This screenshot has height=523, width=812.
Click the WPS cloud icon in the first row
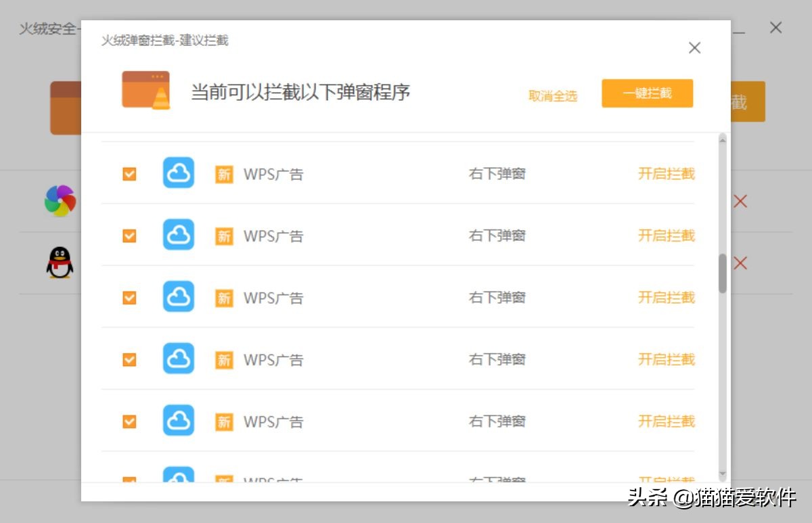[x=178, y=173]
